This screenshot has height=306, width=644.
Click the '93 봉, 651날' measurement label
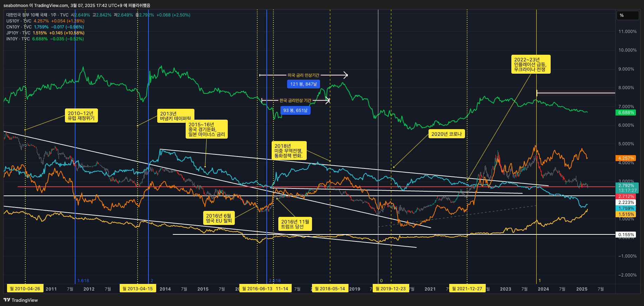click(x=295, y=111)
